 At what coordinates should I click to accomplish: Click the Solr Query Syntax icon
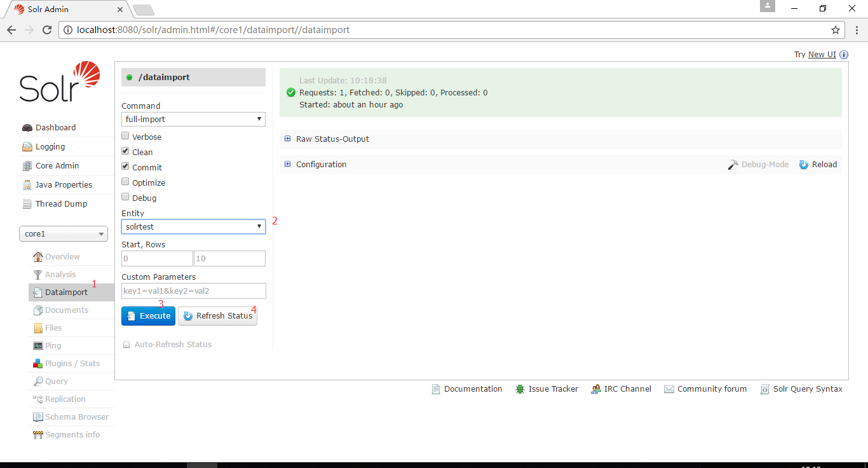pyautogui.click(x=765, y=389)
